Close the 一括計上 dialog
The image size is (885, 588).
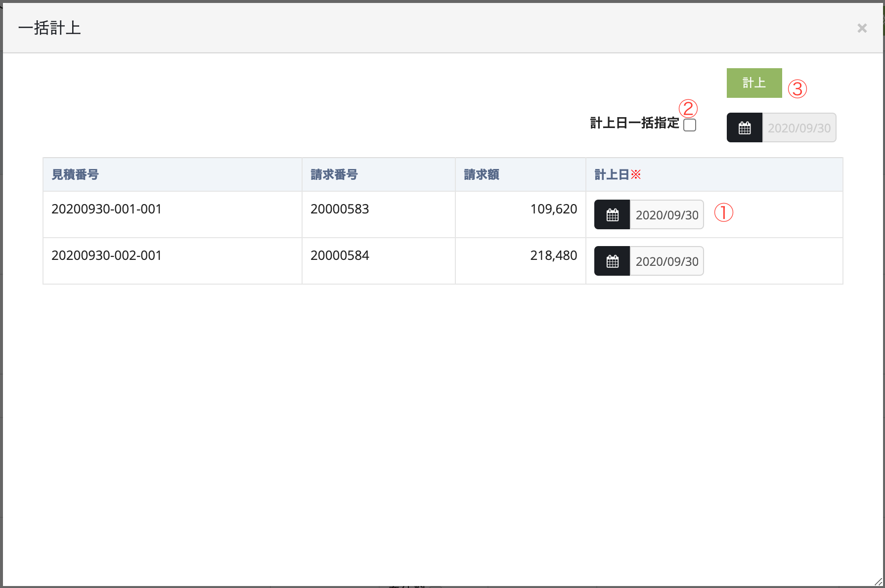[862, 28]
